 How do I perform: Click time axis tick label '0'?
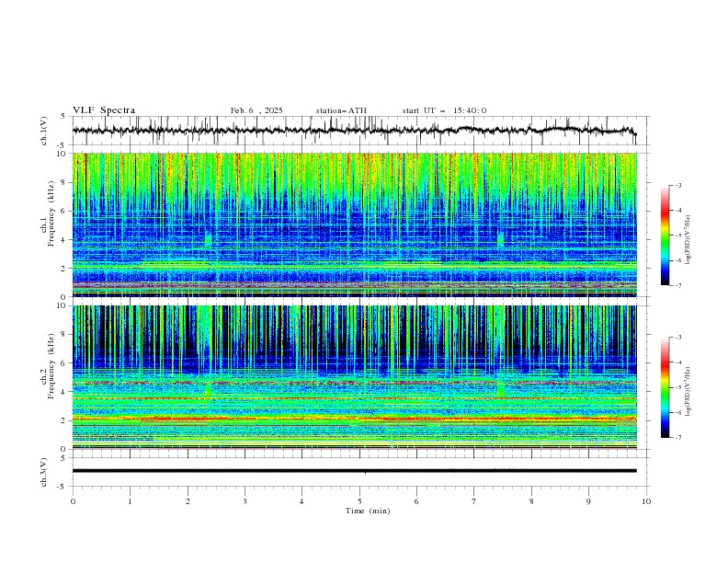click(73, 501)
